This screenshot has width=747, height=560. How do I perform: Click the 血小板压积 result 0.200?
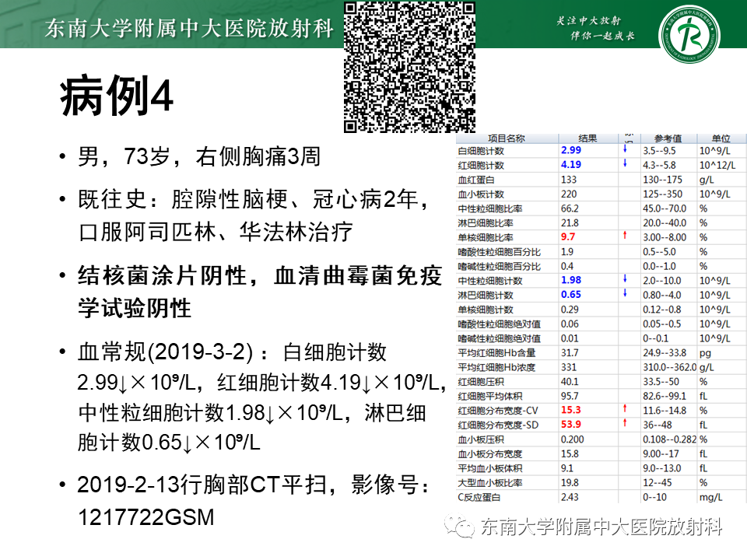572,439
